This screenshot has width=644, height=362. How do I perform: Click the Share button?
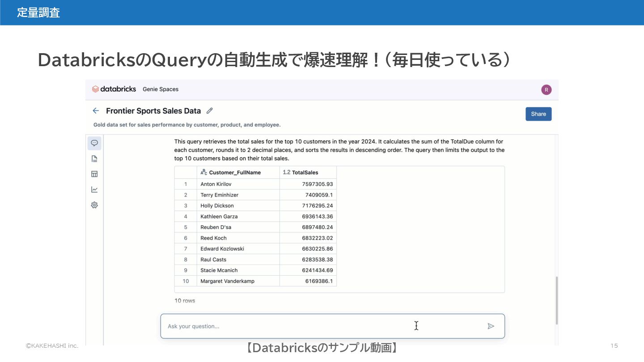tap(538, 114)
